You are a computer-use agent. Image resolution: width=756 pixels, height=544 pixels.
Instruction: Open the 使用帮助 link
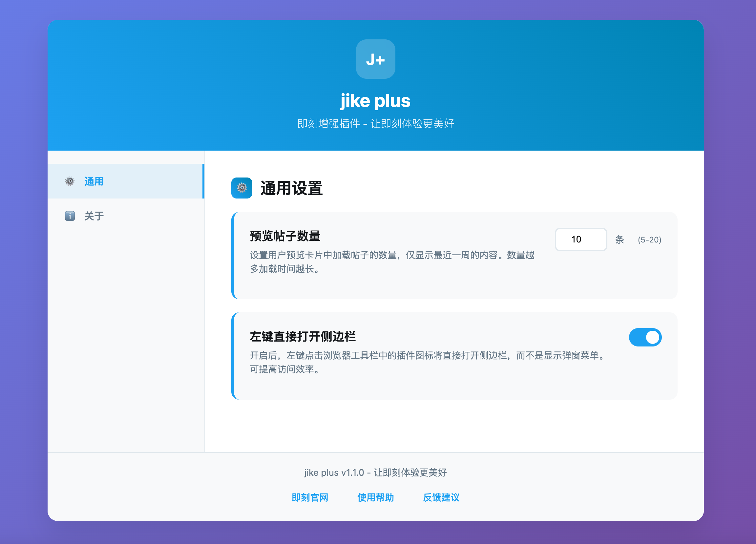(375, 497)
